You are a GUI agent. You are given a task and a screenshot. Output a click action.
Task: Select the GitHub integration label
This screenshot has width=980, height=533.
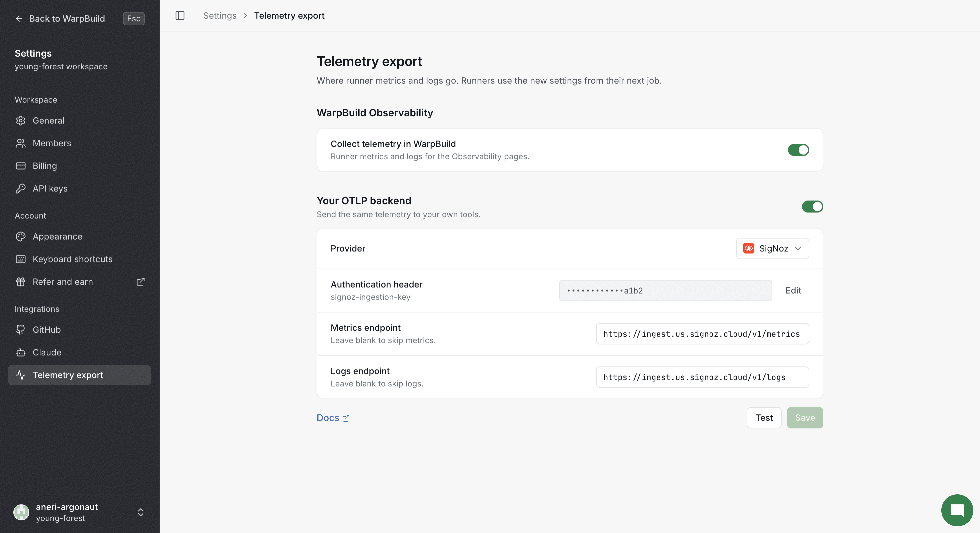pos(47,329)
